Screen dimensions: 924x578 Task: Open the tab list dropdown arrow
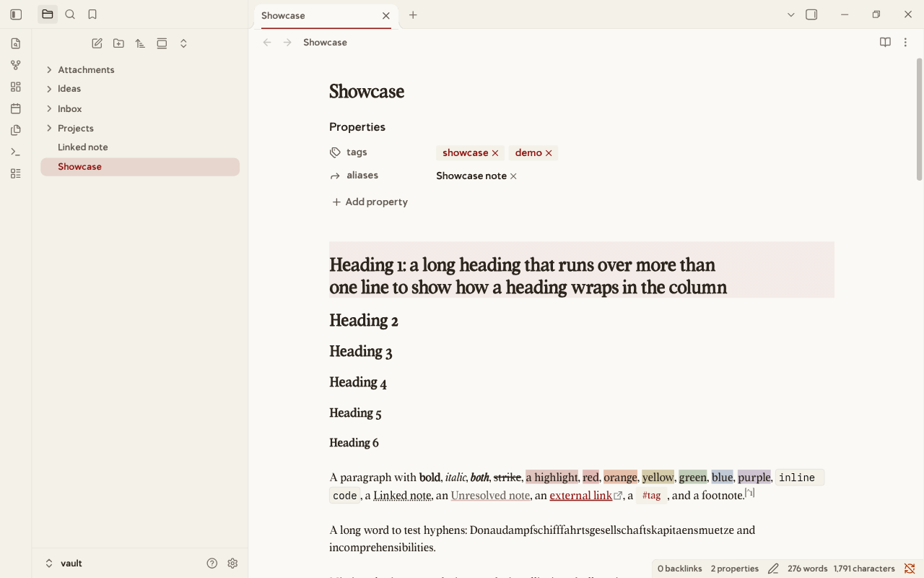[x=790, y=15]
